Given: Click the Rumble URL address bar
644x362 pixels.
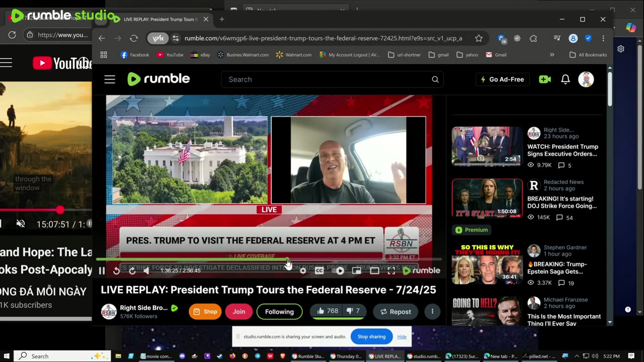Looking at the screenshot, I should [323, 38].
